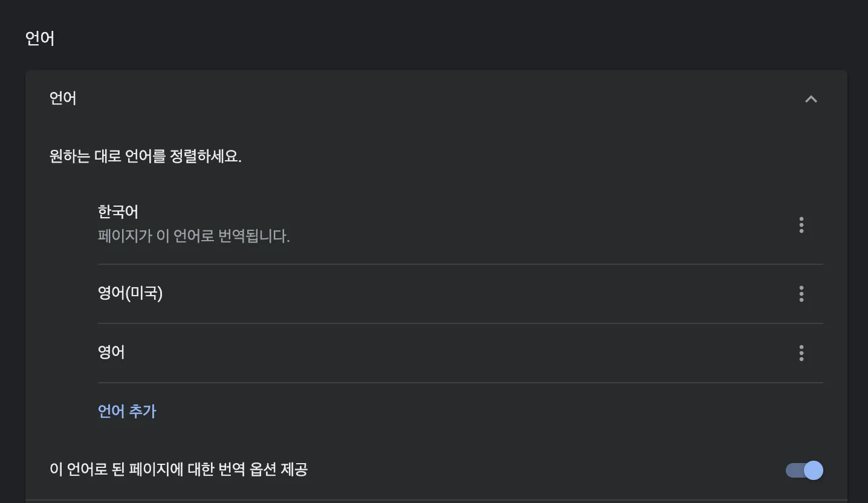Click the empty space right of 언어 추가
Screen dimensions: 868x503
pyautogui.click(x=484, y=411)
